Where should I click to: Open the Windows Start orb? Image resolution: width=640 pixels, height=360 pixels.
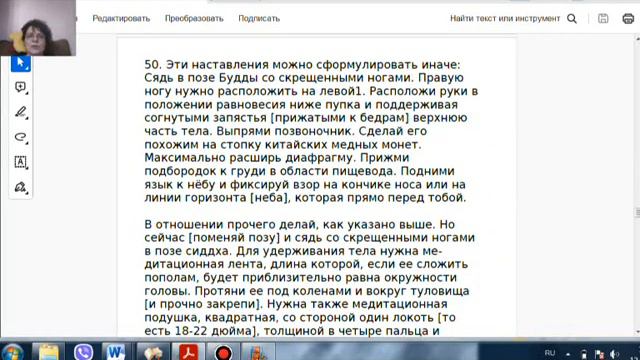(12, 352)
